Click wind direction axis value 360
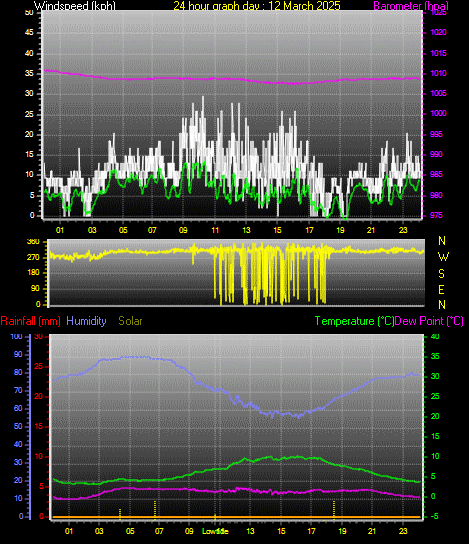Screen dimensions: 469x544 34,242
